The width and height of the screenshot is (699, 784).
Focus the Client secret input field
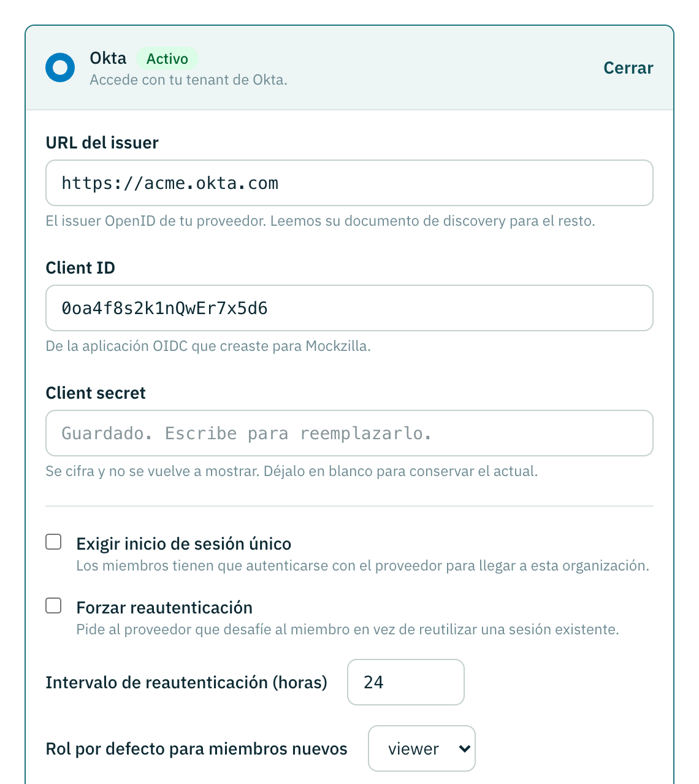point(349,433)
